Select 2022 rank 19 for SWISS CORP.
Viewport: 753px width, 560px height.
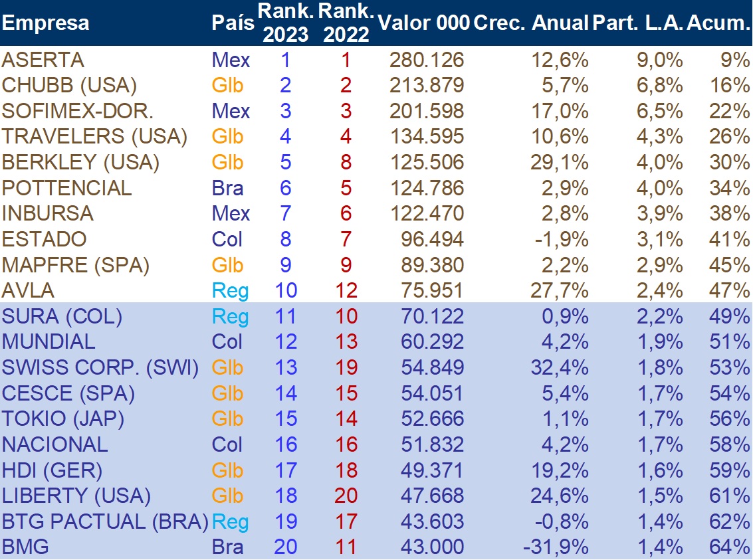pyautogui.click(x=346, y=367)
